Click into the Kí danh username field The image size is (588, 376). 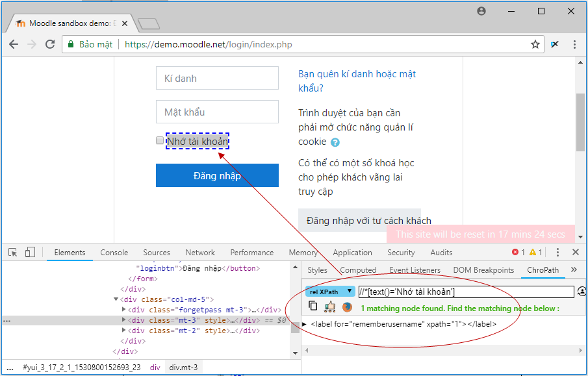(x=217, y=78)
